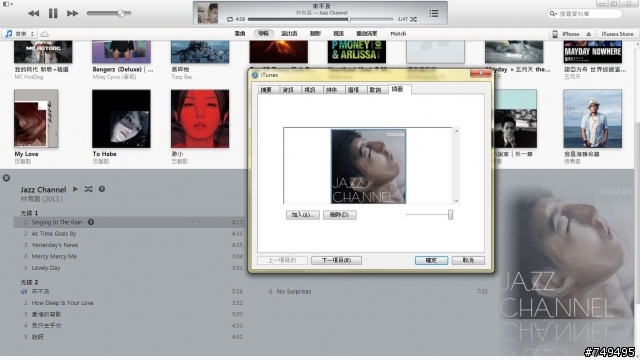Screen dimensions: 640x360
Task: Switch to the Songs (歌曲) view
Action: coord(240,33)
